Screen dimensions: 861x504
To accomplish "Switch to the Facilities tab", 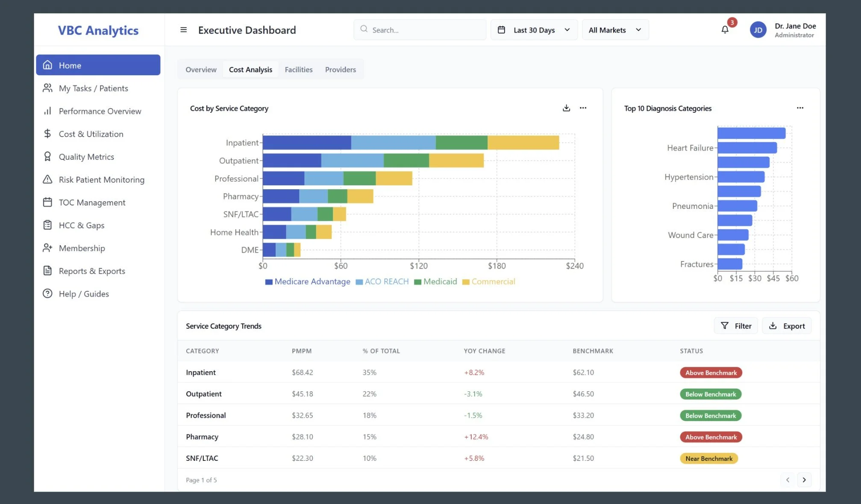I will (298, 70).
